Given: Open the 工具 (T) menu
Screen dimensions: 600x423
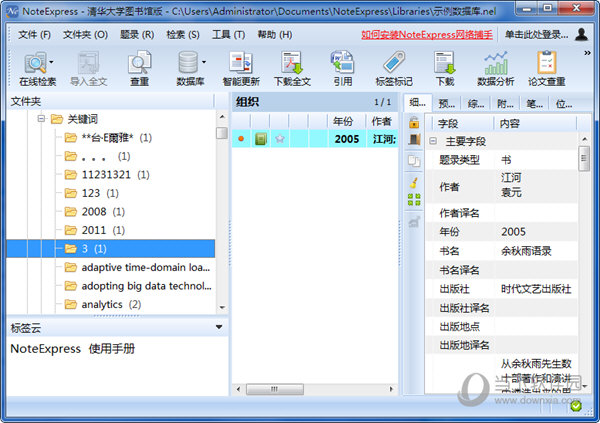Looking at the screenshot, I should pos(228,35).
